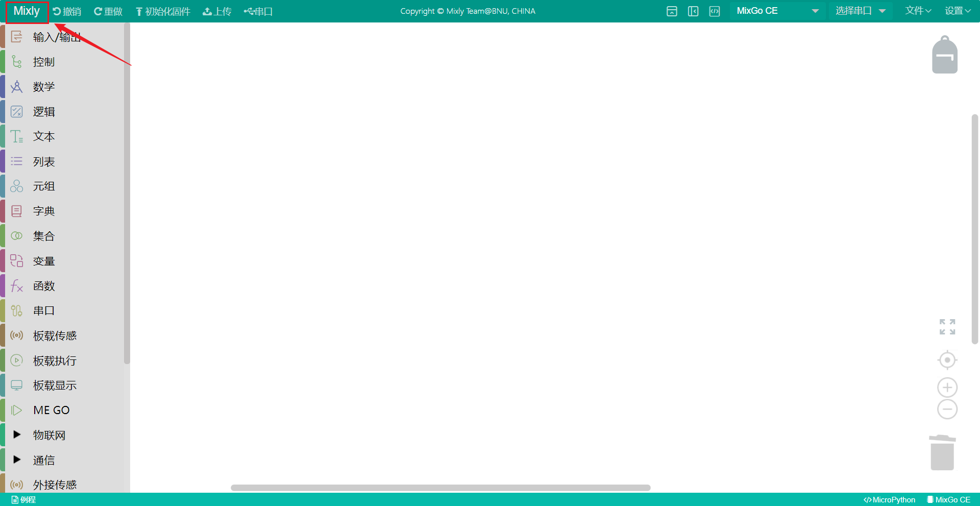Viewport: 980px width, 506px height.
Task: Open the MixGo CE board dropdown
Action: pos(778,11)
